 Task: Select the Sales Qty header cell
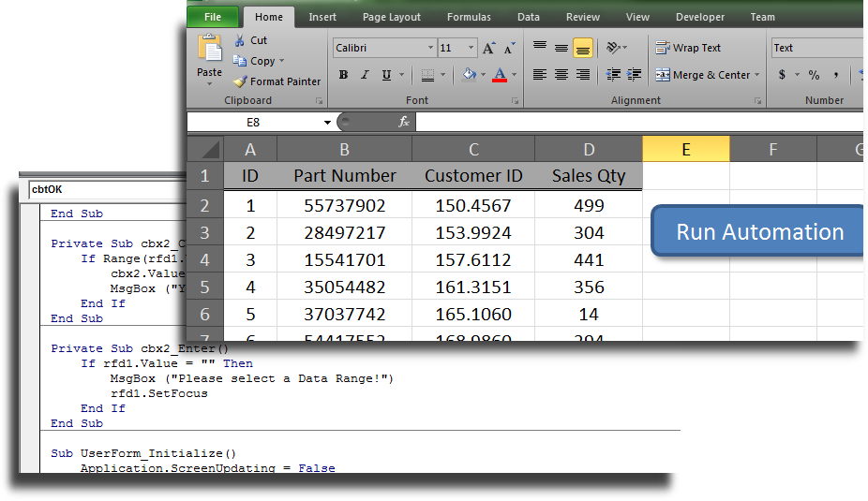[x=589, y=176]
